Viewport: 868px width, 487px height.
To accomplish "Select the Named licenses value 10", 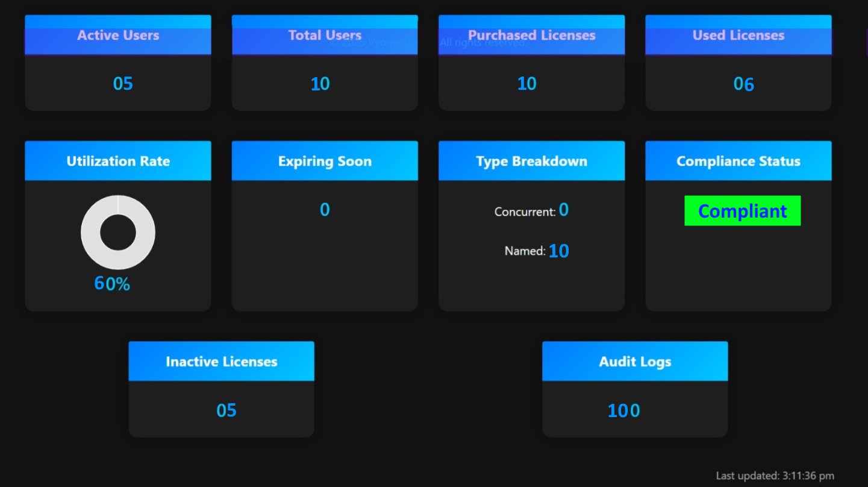I will (558, 250).
